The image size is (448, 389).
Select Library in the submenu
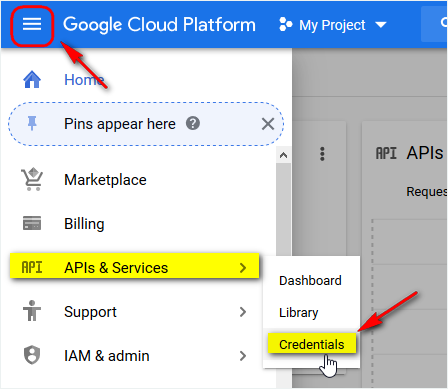(x=299, y=313)
